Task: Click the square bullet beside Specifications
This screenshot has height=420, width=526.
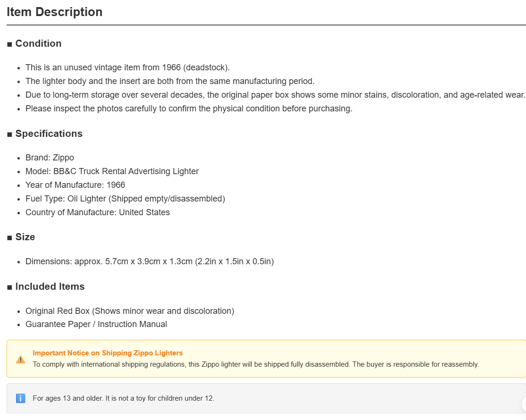Action: (9, 134)
